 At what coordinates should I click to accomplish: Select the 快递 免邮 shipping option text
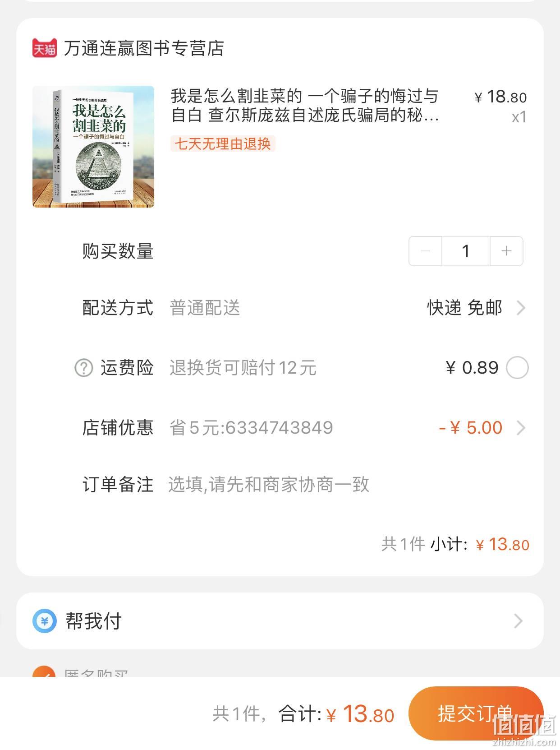pos(465,308)
